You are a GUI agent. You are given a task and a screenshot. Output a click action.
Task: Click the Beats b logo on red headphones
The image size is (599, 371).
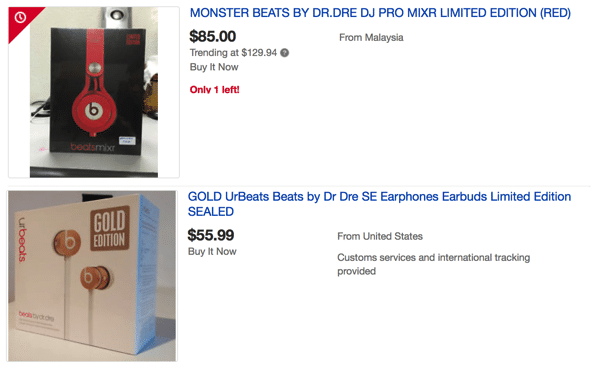click(x=94, y=111)
